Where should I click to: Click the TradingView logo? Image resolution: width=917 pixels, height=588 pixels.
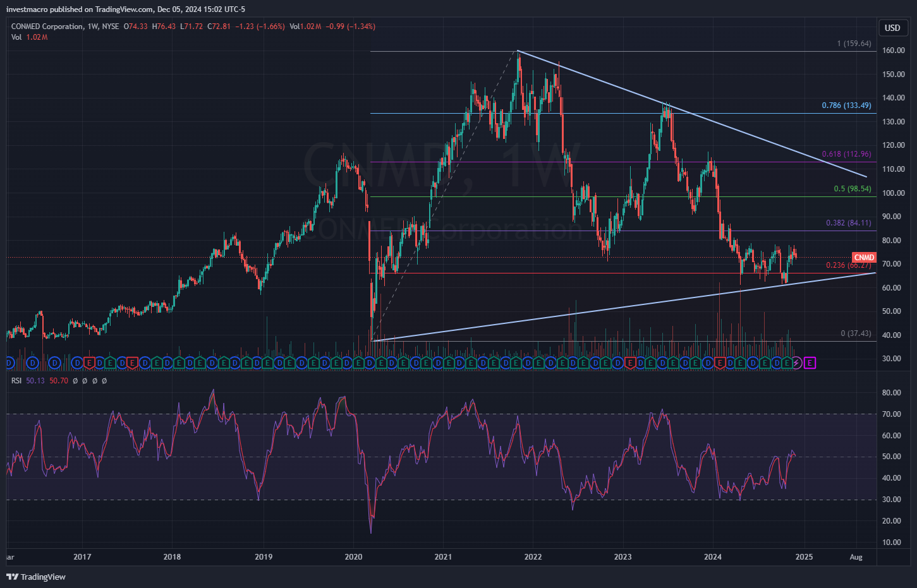point(36,577)
